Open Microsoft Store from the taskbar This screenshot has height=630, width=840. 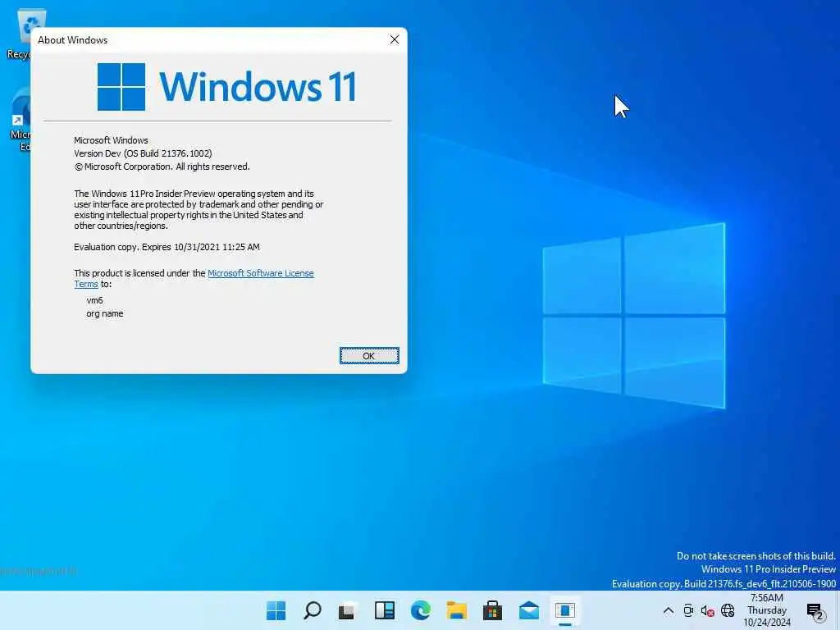tap(492, 610)
